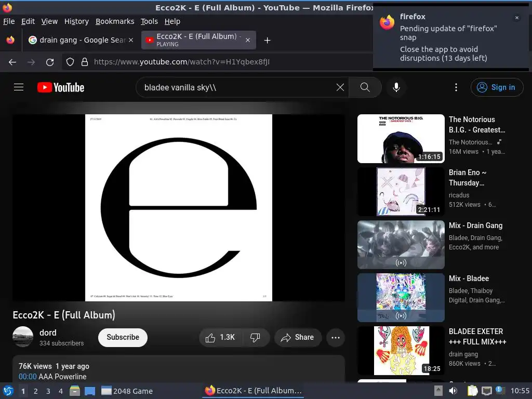Open The Notorious B.I.G. Greatest Hits thumbnail
The height and width of the screenshot is (399, 532).
point(401,138)
